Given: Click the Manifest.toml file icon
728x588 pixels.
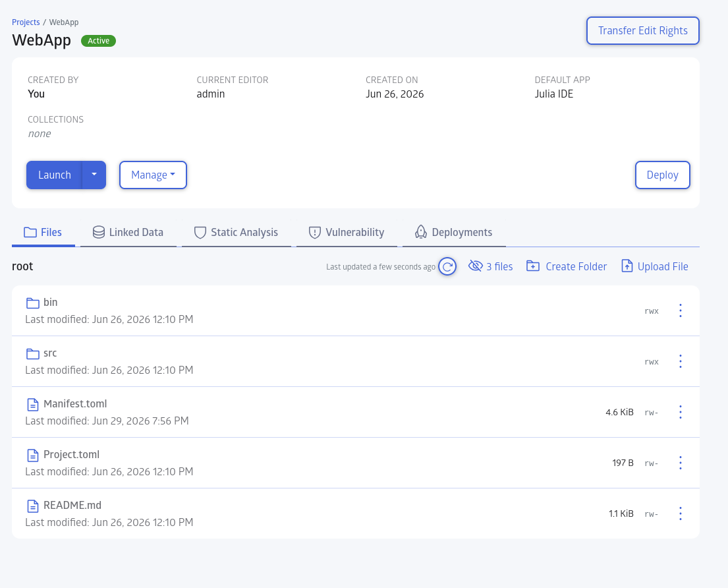Looking at the screenshot, I should pos(32,405).
